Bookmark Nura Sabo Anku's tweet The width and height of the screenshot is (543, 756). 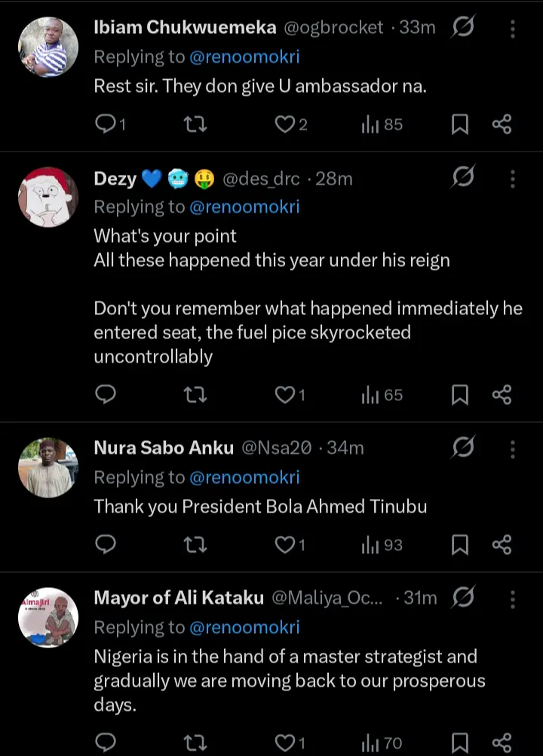point(459,544)
